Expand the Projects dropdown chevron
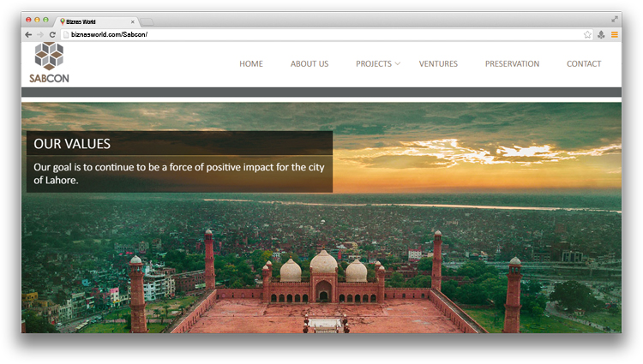Image resolution: width=643 pixels, height=364 pixels. pos(397,64)
